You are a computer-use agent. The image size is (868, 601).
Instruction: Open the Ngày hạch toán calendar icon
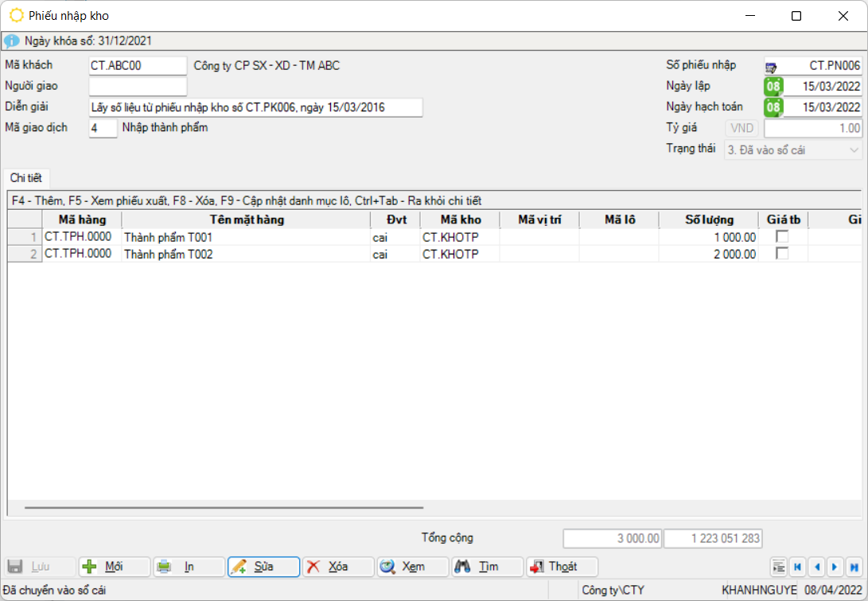pyautogui.click(x=773, y=107)
